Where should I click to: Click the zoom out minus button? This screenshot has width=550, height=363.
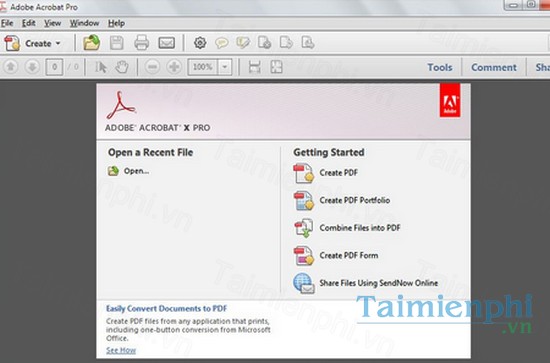click(x=153, y=67)
